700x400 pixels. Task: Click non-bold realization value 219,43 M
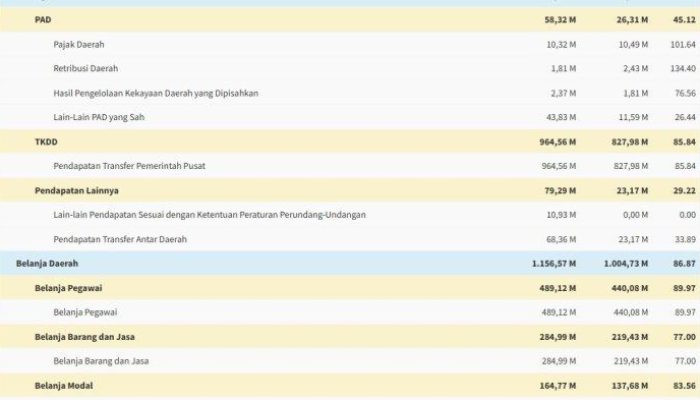tap(630, 361)
